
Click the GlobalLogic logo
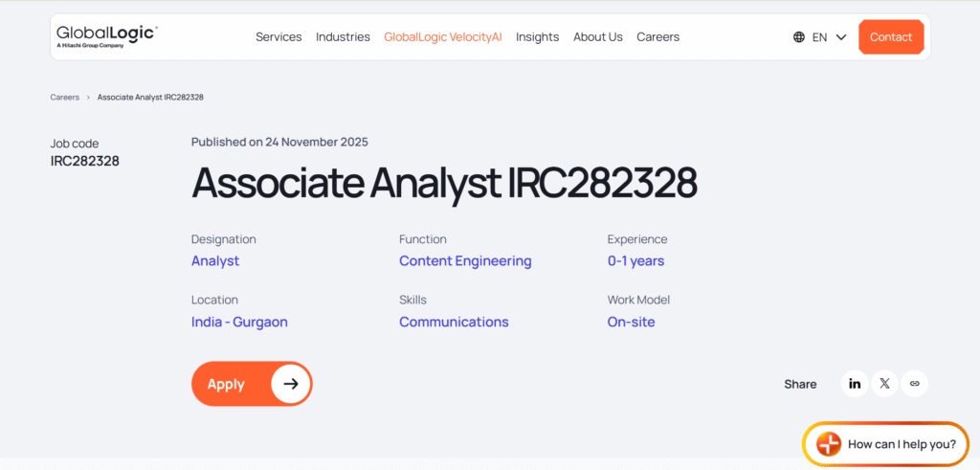click(106, 35)
